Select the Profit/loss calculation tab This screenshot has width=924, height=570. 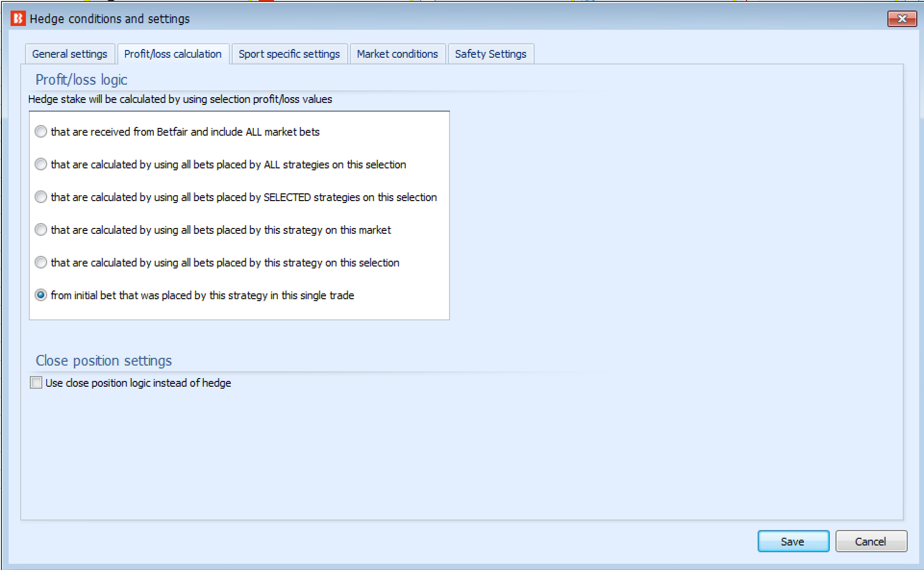click(x=173, y=54)
